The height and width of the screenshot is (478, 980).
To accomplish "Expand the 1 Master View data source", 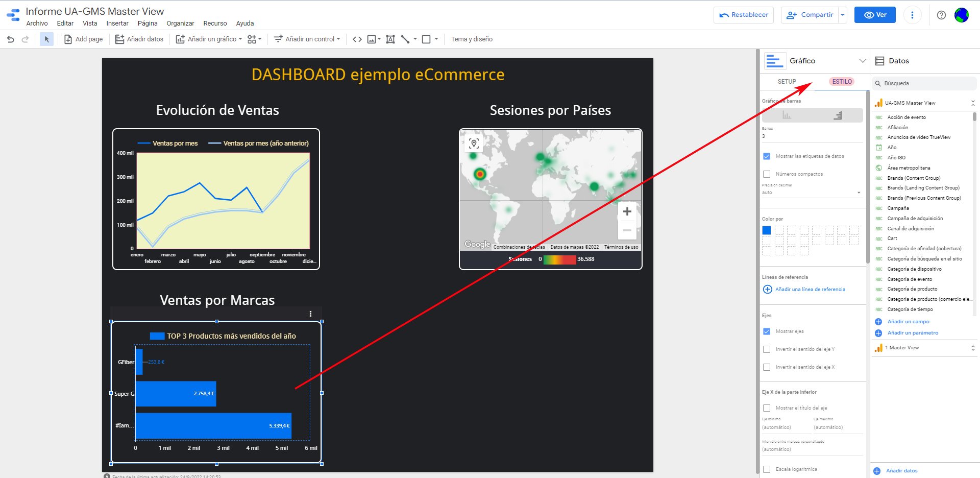I will point(973,348).
